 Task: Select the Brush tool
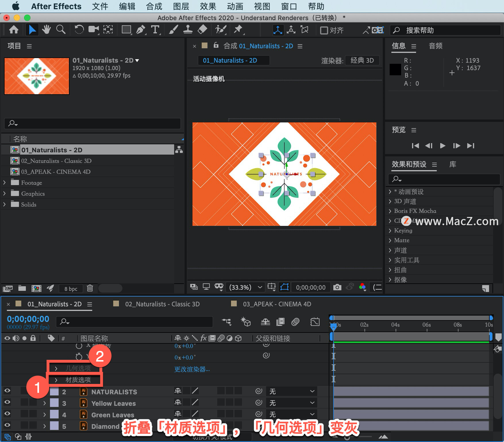coord(173,30)
